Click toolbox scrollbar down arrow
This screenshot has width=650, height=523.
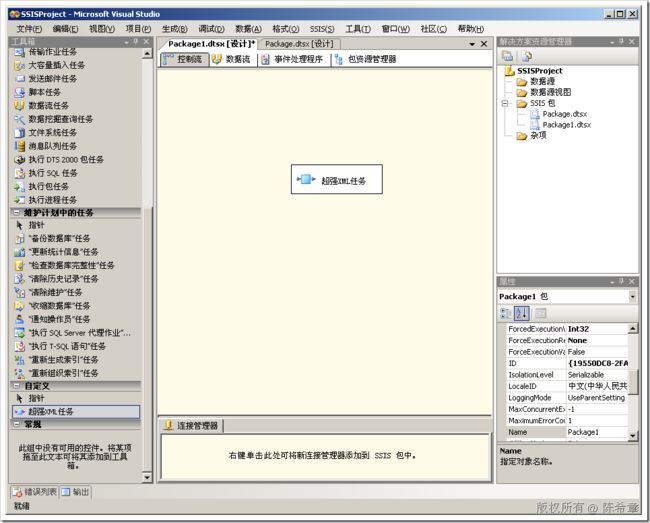click(147, 477)
